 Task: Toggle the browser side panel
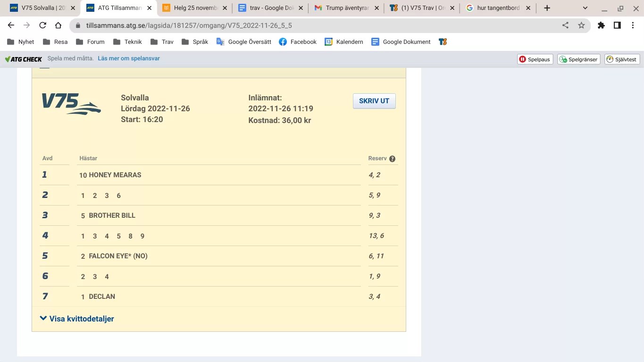617,25
